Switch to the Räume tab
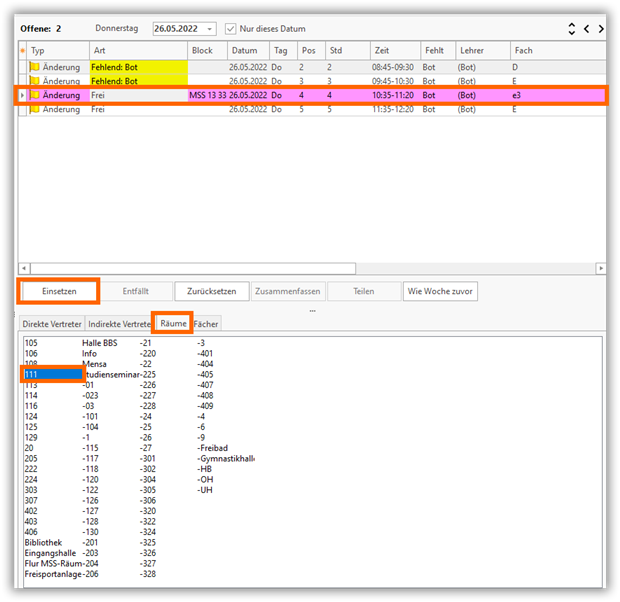This screenshot has height=602, width=620. 172,324
